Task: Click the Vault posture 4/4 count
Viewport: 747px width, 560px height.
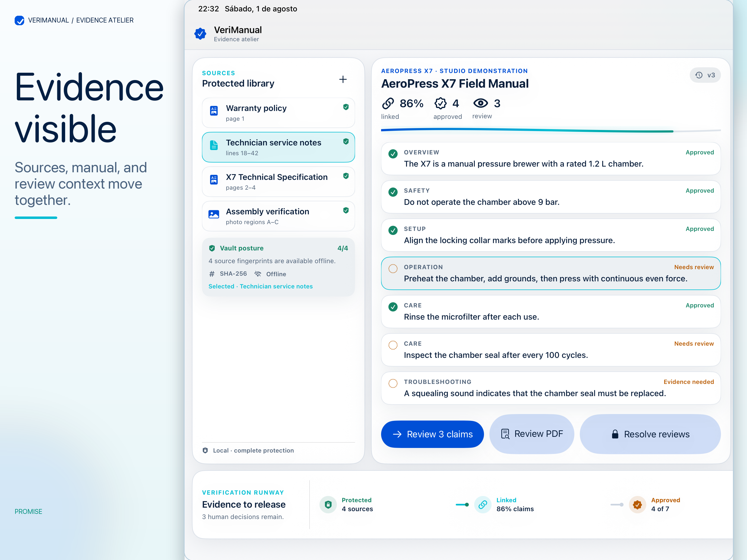Action: click(343, 248)
